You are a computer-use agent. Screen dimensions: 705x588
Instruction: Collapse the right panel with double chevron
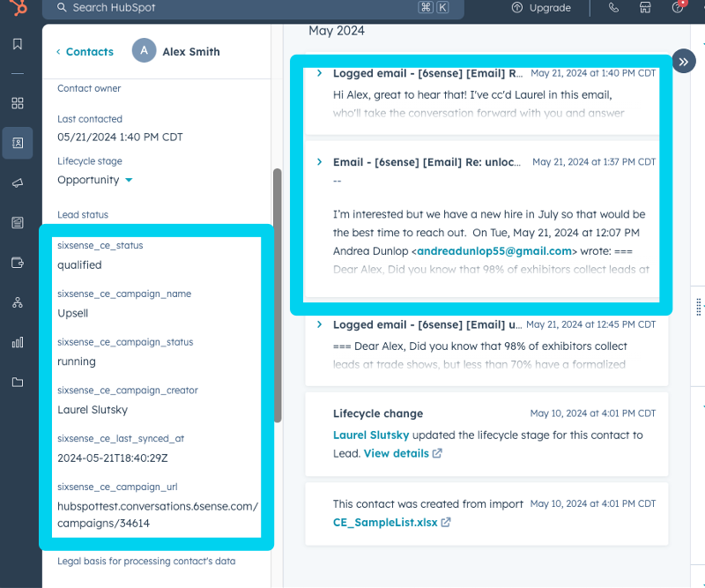point(684,62)
